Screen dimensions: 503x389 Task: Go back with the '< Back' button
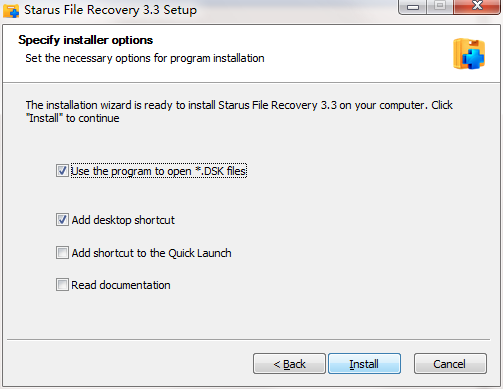pyautogui.click(x=289, y=364)
